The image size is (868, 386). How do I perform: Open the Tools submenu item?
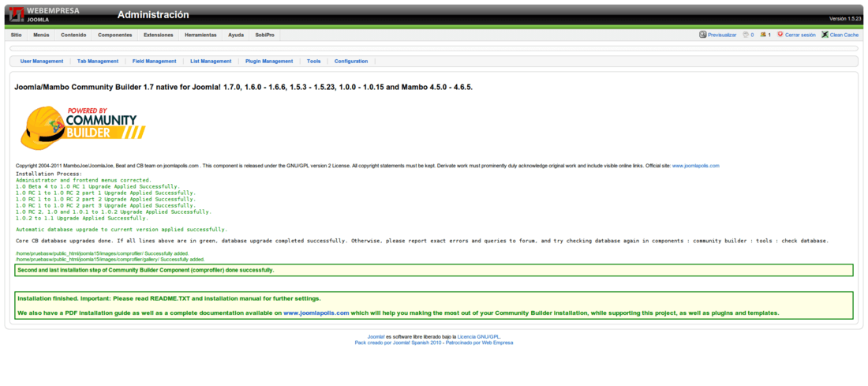pyautogui.click(x=314, y=62)
